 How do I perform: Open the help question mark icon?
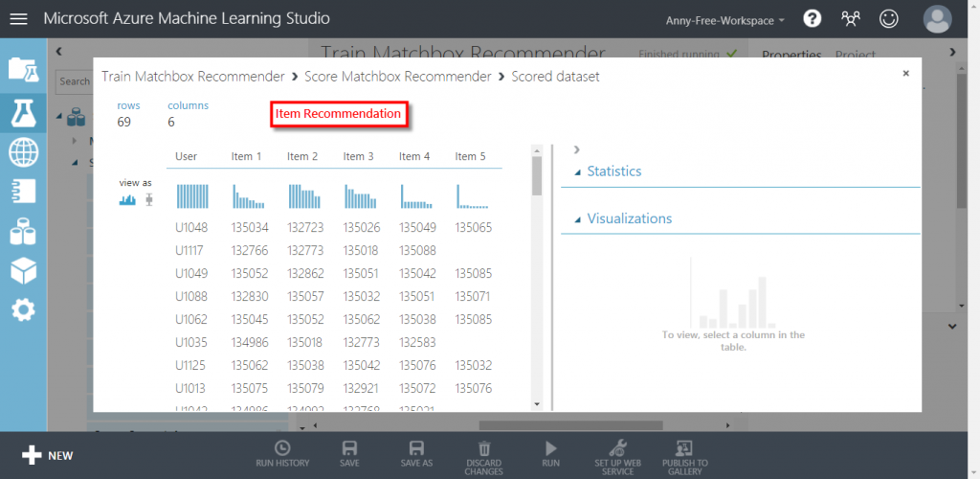(812, 19)
